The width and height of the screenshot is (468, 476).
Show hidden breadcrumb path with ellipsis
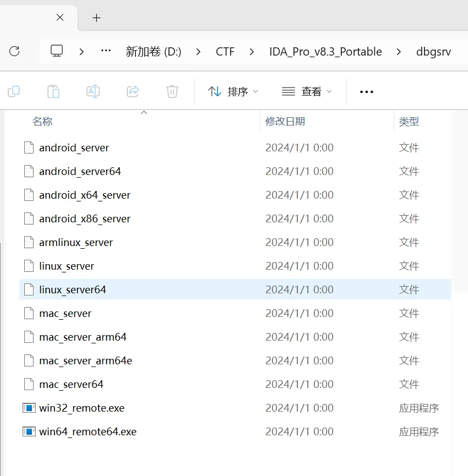106,51
